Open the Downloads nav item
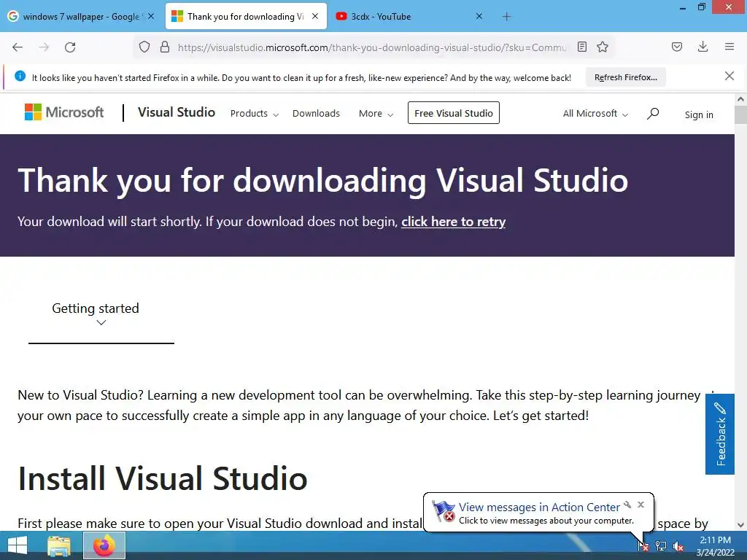 (x=316, y=113)
